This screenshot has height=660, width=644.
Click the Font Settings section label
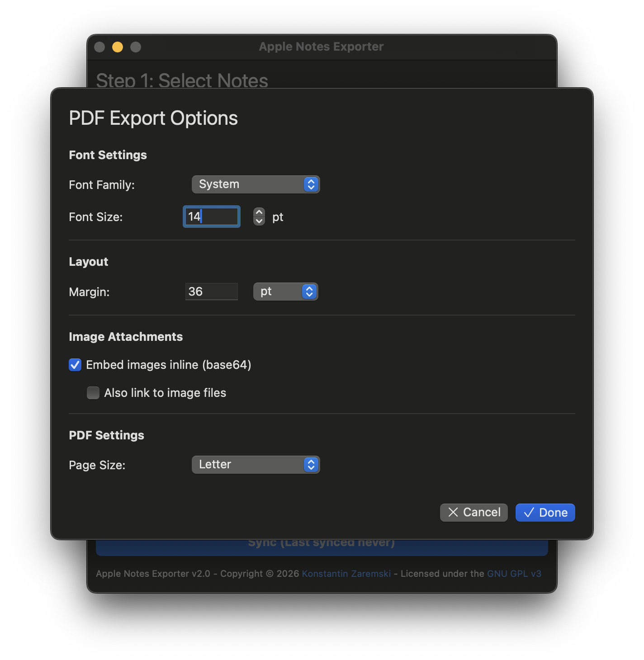tap(108, 155)
